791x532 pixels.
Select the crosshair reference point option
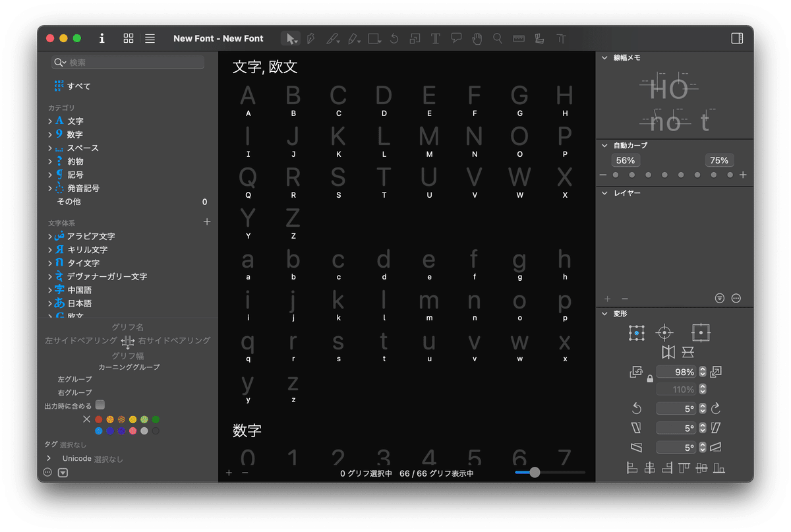pyautogui.click(x=664, y=333)
